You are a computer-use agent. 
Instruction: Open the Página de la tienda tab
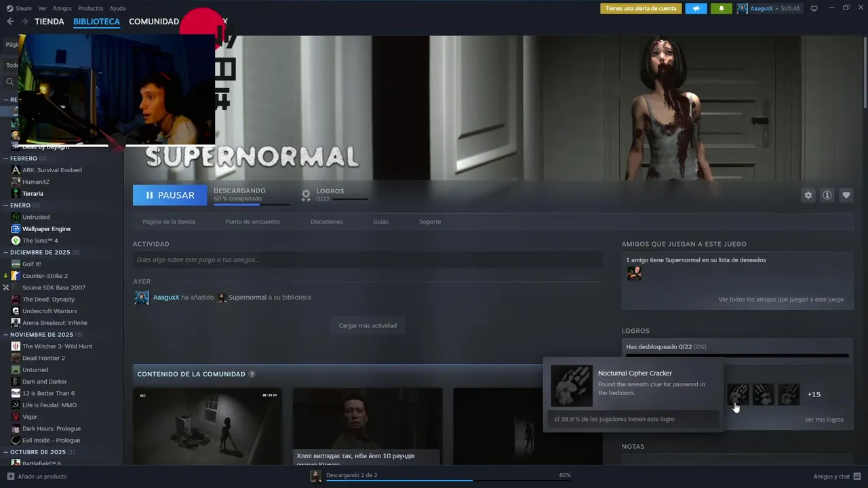point(169,222)
